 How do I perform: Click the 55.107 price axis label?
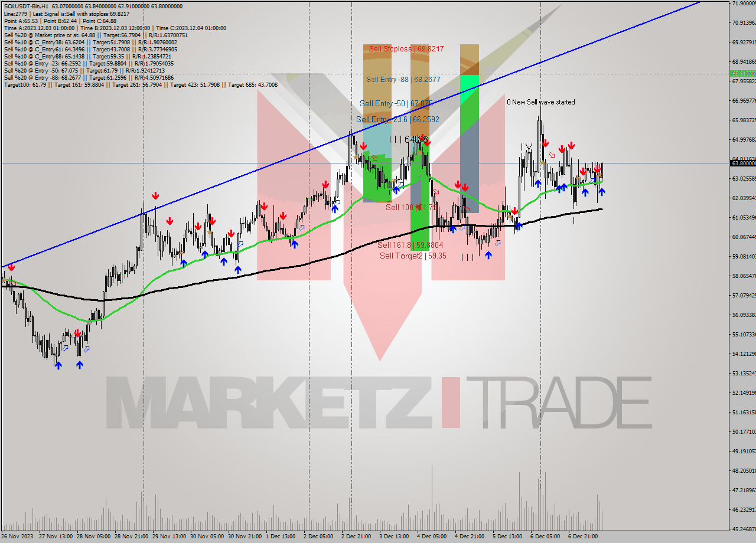pos(744,334)
